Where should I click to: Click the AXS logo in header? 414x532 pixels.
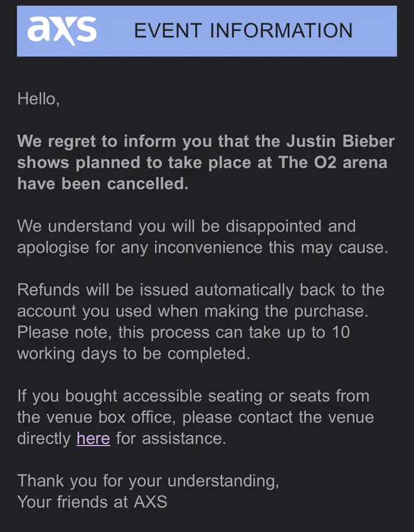[x=61, y=31]
